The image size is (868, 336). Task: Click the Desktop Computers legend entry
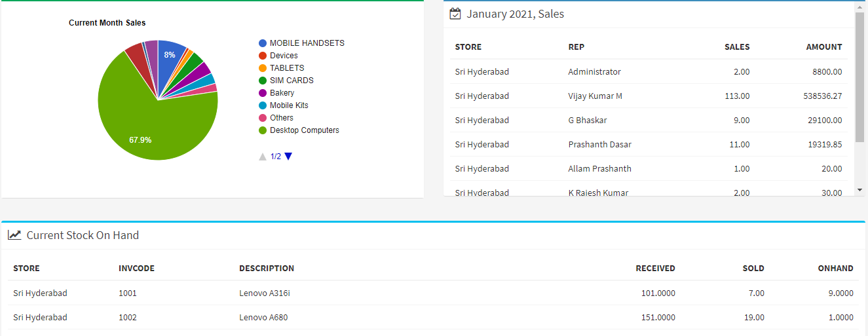tap(304, 130)
